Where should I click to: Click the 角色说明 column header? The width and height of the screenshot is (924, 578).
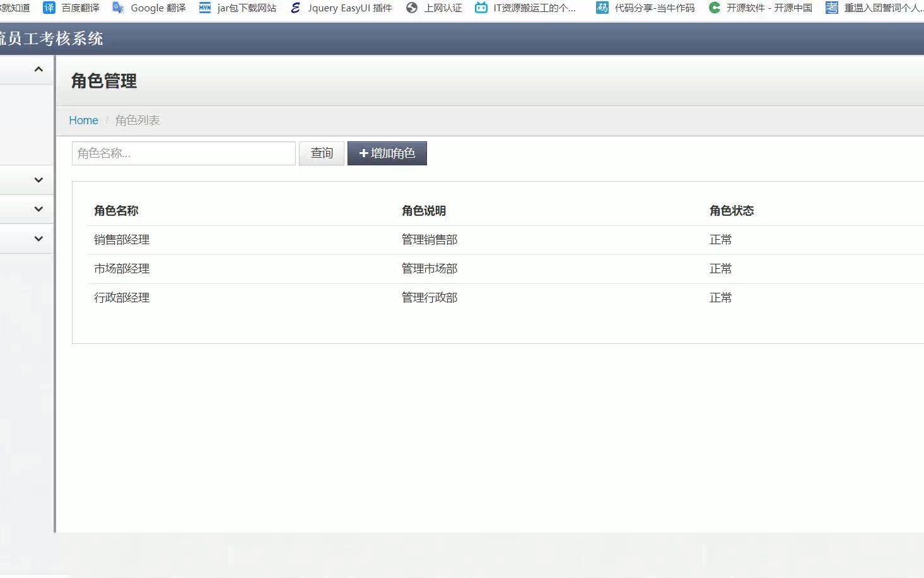424,211
